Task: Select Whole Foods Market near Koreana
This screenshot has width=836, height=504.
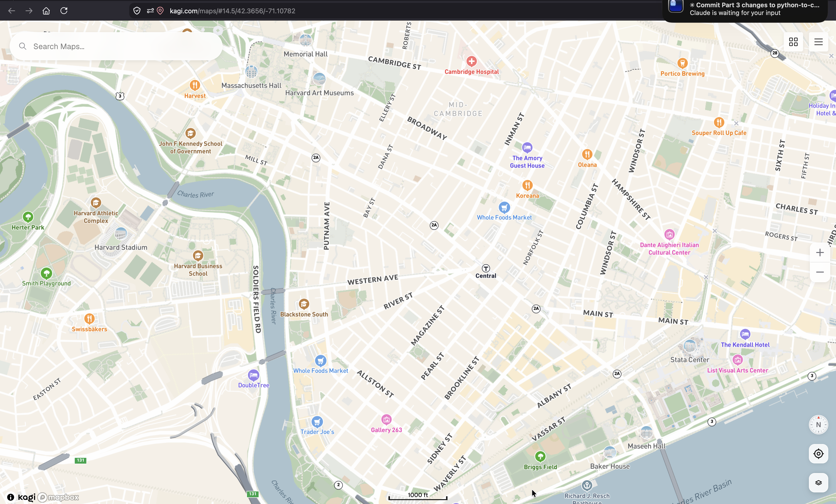Action: pyautogui.click(x=504, y=207)
